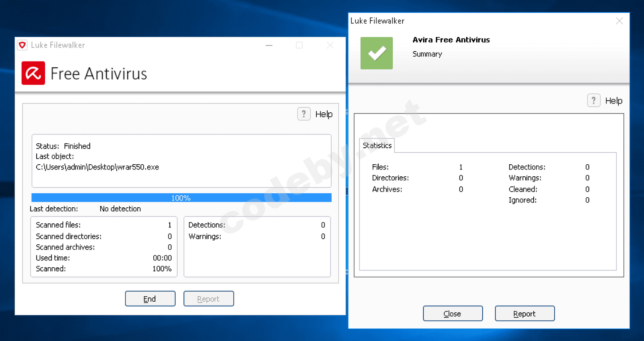The height and width of the screenshot is (341, 644).
Task: Click Avira shield icon in scan window title bar
Action: tap(23, 45)
